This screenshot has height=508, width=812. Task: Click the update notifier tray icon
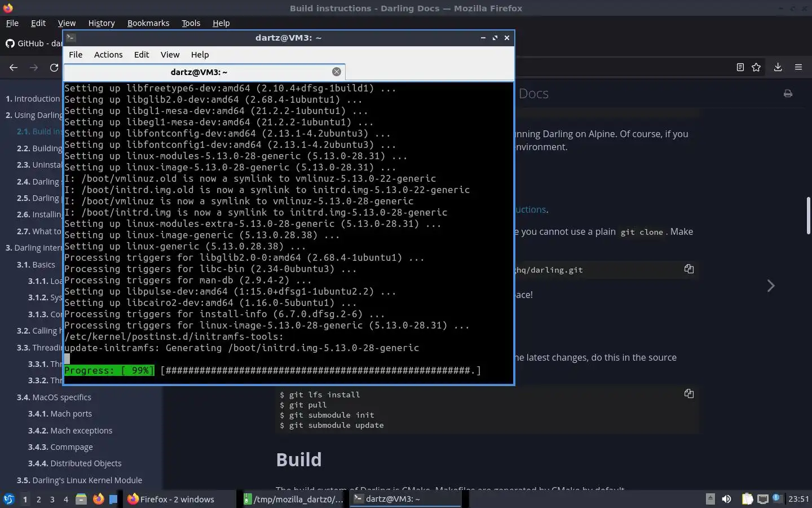777,498
